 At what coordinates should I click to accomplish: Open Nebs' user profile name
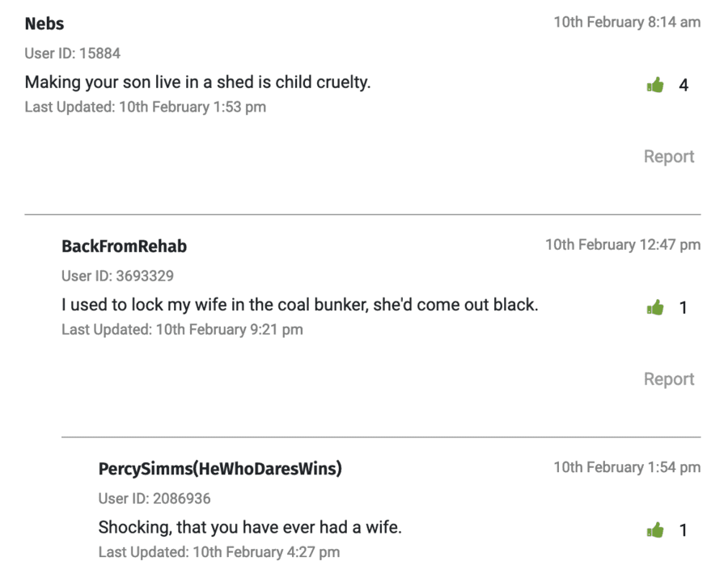point(44,23)
